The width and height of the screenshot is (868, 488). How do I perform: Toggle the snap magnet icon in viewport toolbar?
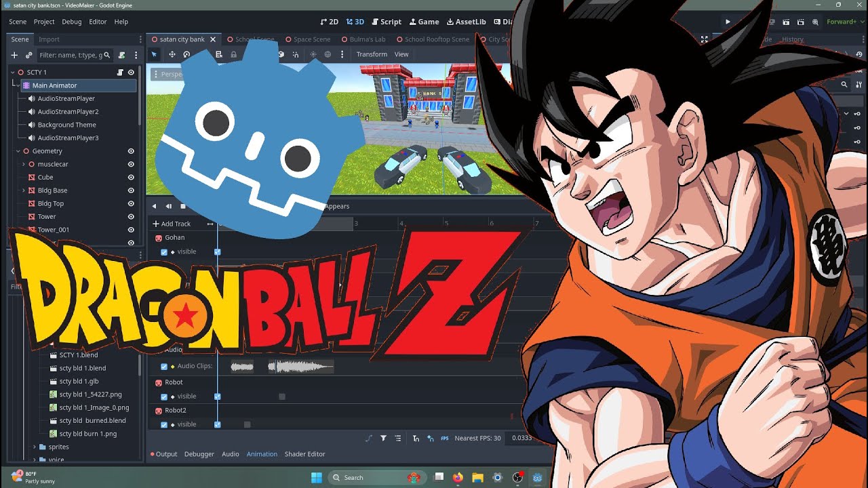coord(296,54)
